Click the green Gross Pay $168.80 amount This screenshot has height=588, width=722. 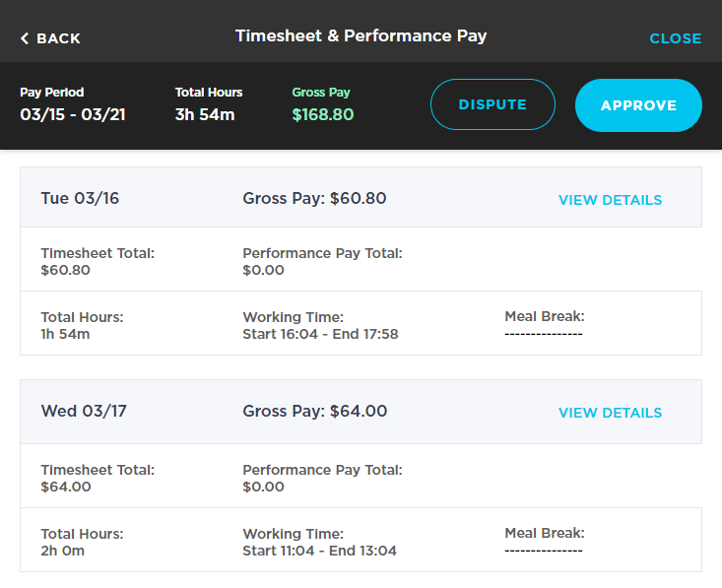pyautogui.click(x=322, y=114)
